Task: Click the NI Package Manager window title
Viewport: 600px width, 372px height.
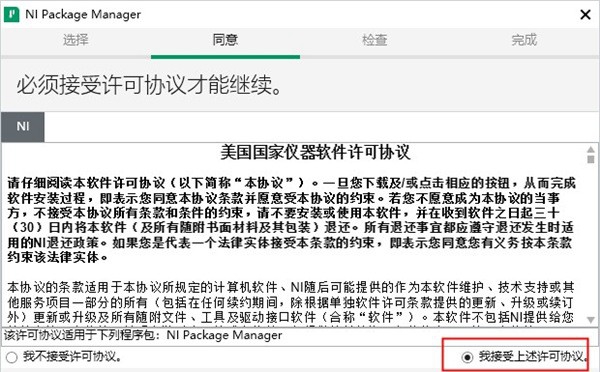Action: point(83,15)
